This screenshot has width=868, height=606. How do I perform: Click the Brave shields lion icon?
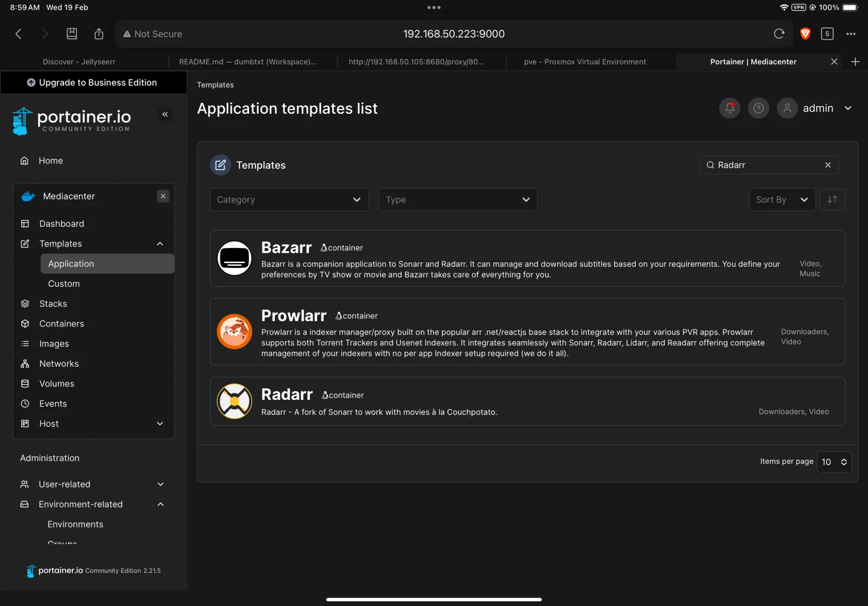coord(805,34)
